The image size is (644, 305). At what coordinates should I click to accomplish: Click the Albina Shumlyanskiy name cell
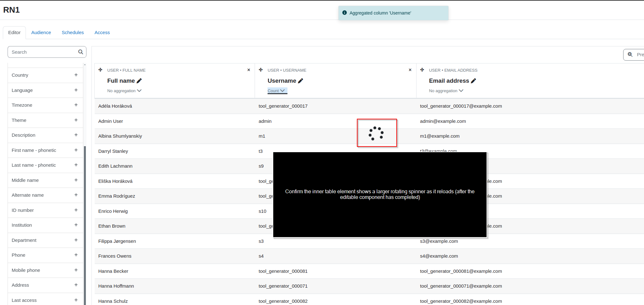(120, 136)
